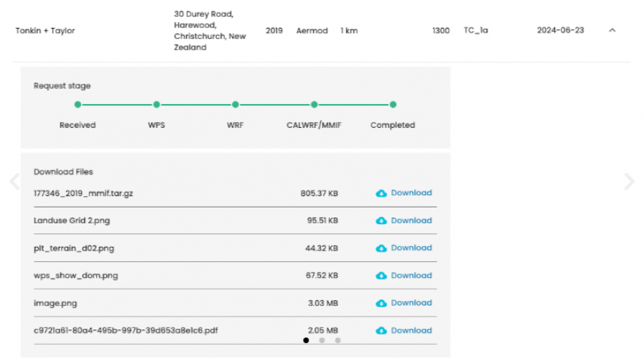Select the first carousel dot
This screenshot has height=359, width=644.
point(306,340)
